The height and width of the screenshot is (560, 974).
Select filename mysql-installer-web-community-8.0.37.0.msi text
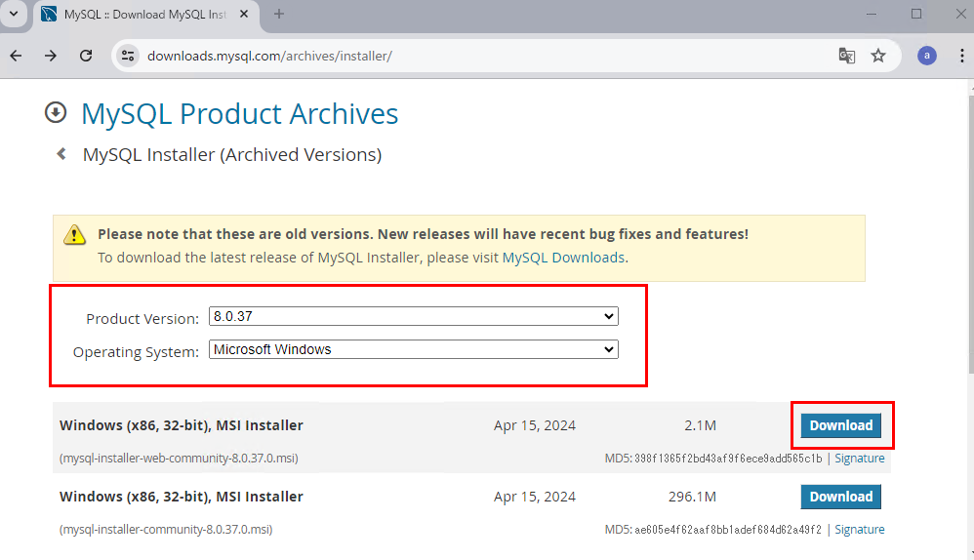(179, 459)
